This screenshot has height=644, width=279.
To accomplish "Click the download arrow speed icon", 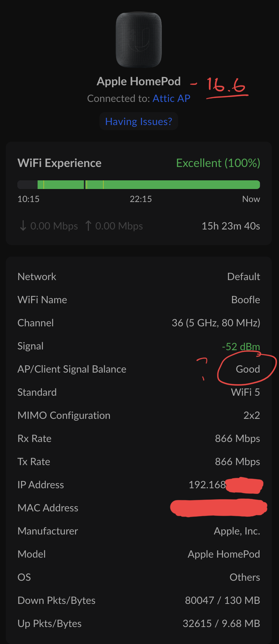I will click(x=23, y=226).
